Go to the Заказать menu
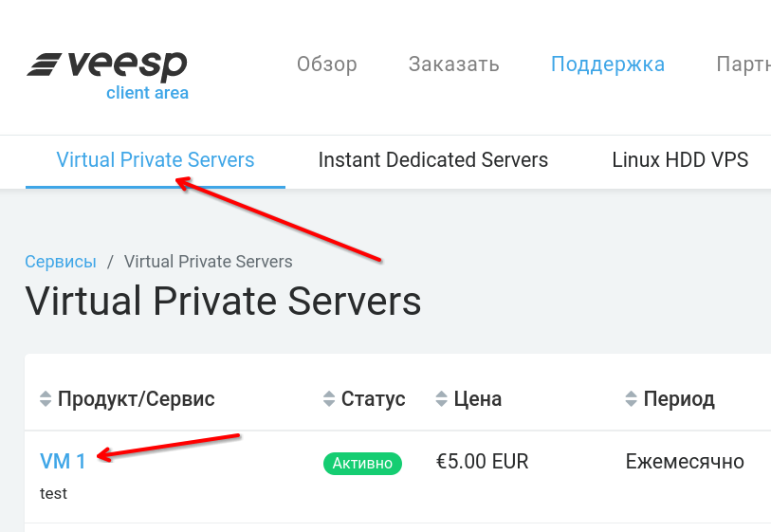 pyautogui.click(x=453, y=64)
